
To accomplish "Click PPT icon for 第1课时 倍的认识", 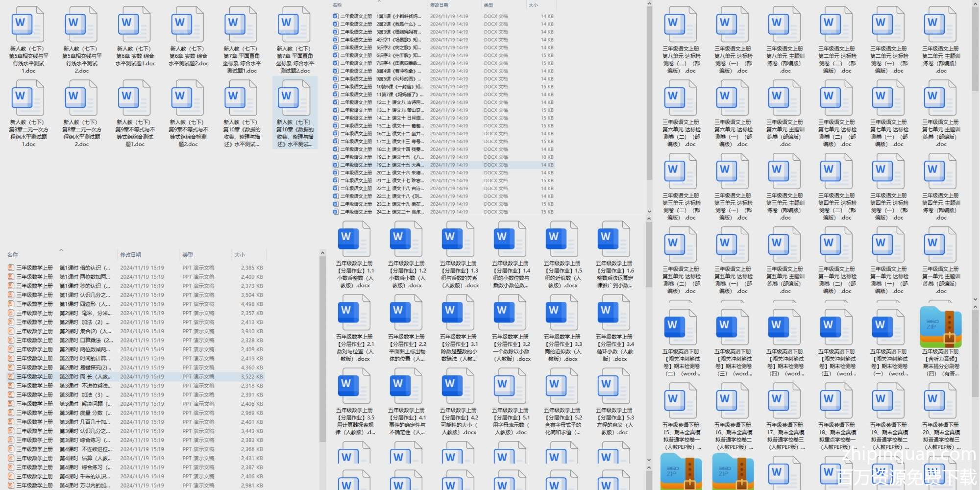I will coord(11,268).
